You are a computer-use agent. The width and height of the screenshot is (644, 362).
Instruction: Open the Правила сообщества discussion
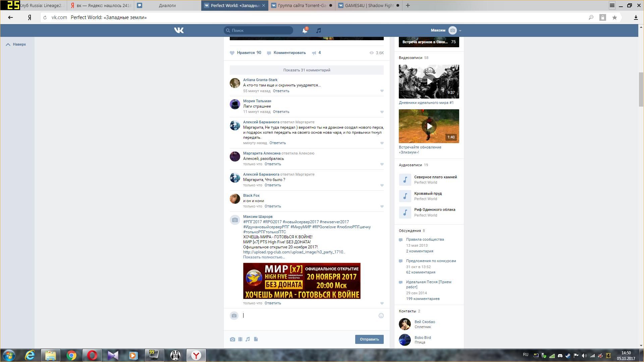(425, 240)
